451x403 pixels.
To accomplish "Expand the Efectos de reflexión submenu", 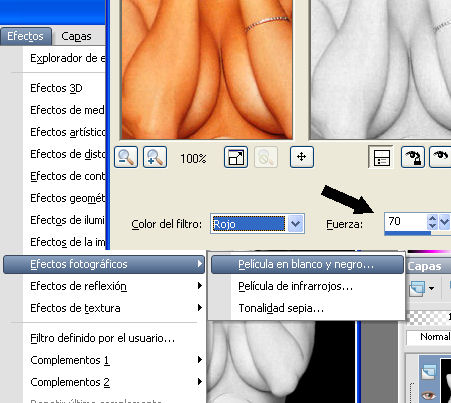I will point(104,286).
